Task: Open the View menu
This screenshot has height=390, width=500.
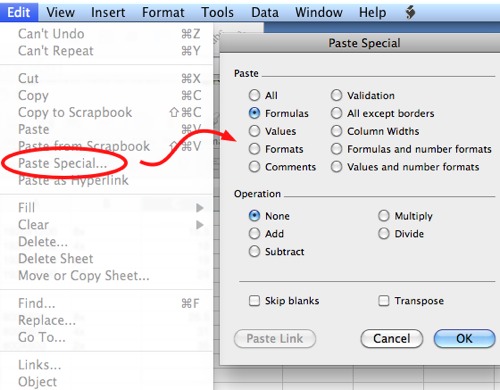Action: pos(60,12)
